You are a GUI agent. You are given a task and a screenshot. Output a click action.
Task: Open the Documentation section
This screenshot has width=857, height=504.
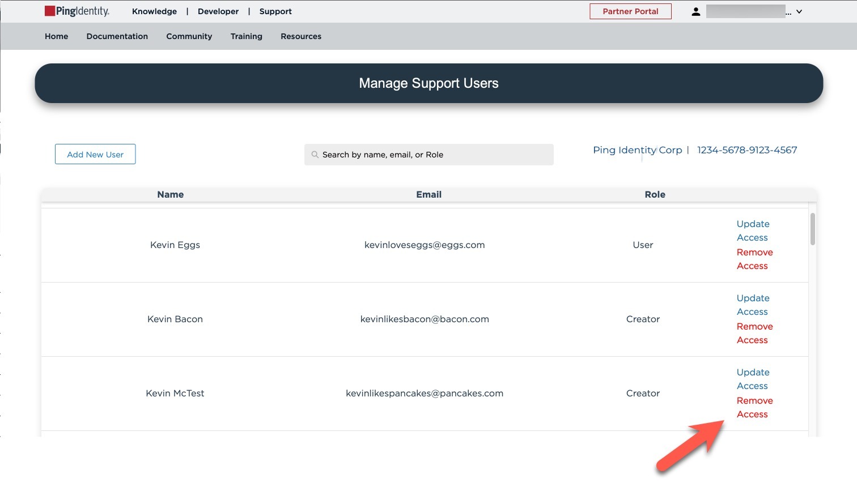[x=117, y=36]
